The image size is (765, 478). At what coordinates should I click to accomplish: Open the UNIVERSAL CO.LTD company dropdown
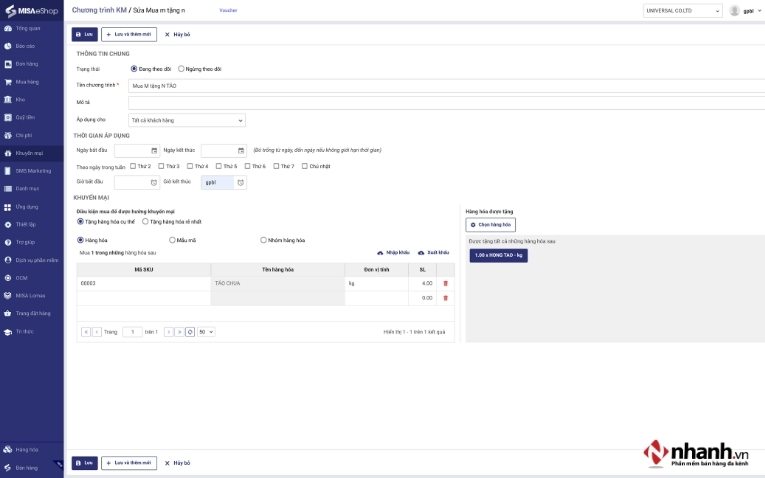682,11
